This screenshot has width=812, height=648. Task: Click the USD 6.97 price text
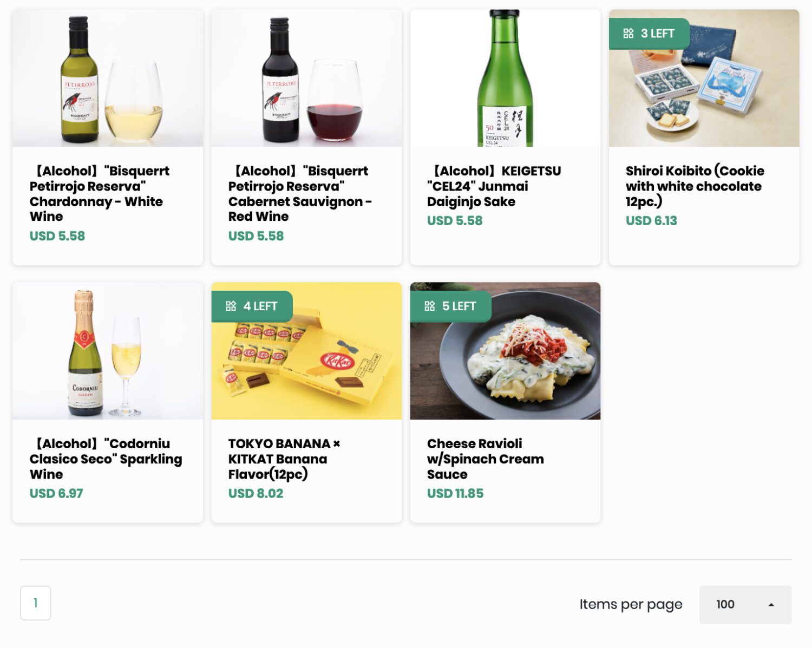tap(56, 493)
